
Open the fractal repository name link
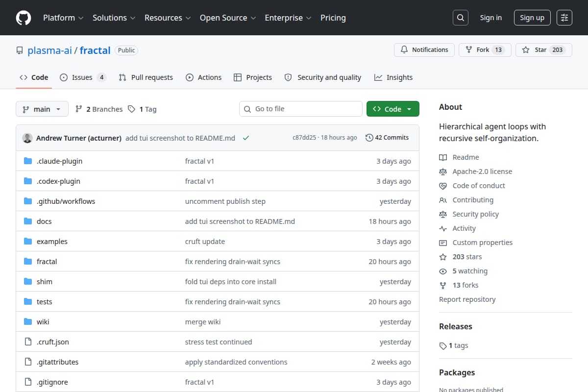pos(95,50)
